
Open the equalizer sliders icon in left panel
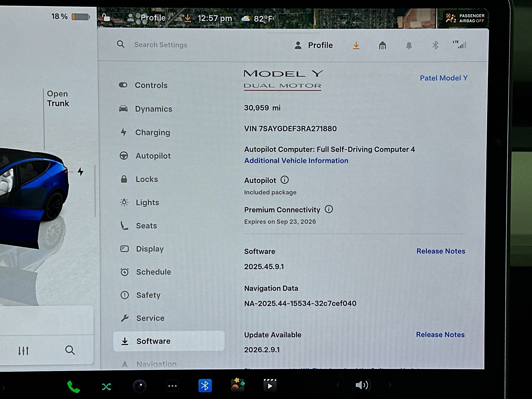pos(23,351)
